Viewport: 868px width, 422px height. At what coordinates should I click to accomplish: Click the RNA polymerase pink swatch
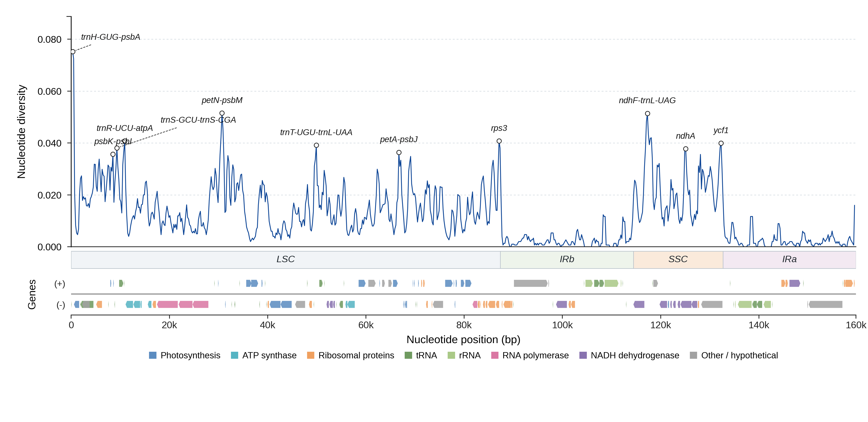[x=495, y=355]
